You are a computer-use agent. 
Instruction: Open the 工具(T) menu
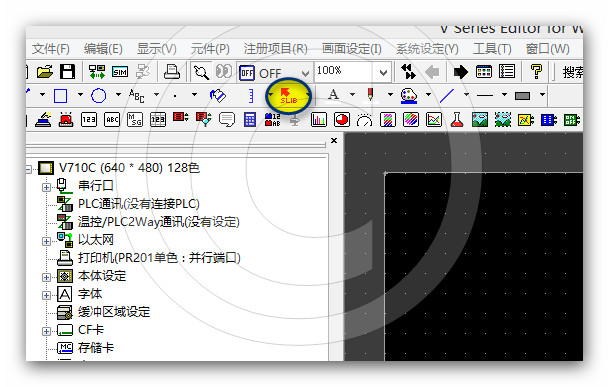click(492, 49)
